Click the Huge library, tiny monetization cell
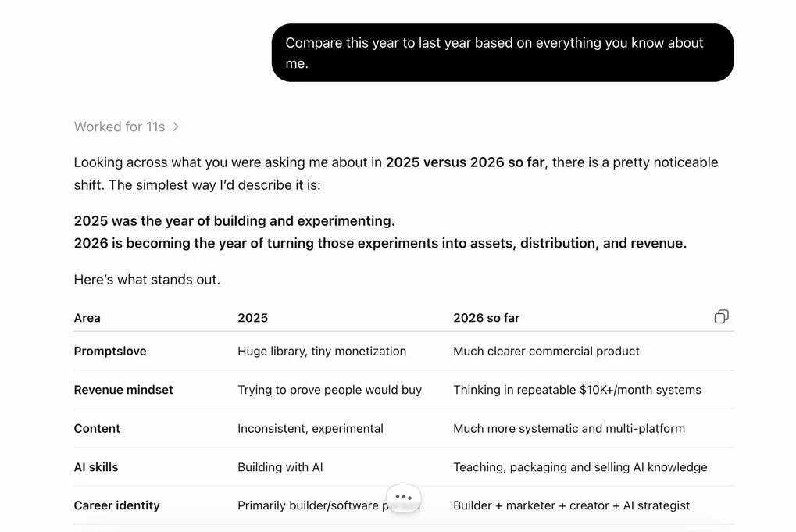 coord(322,352)
